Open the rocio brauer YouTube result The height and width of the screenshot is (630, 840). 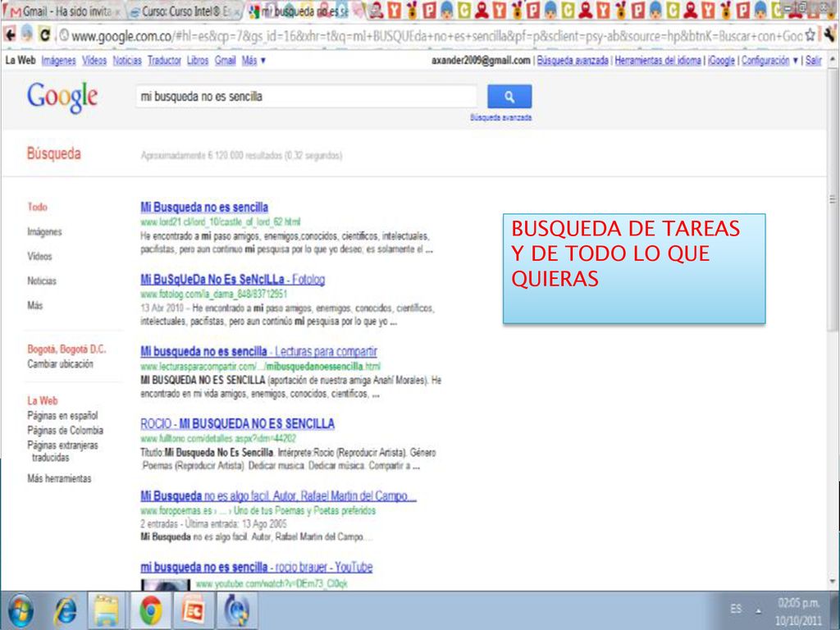coord(257,567)
